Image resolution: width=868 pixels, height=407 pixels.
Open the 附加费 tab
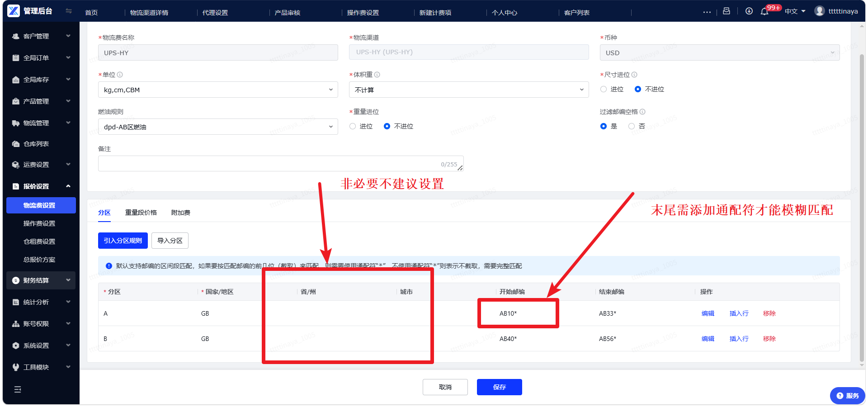(x=181, y=213)
